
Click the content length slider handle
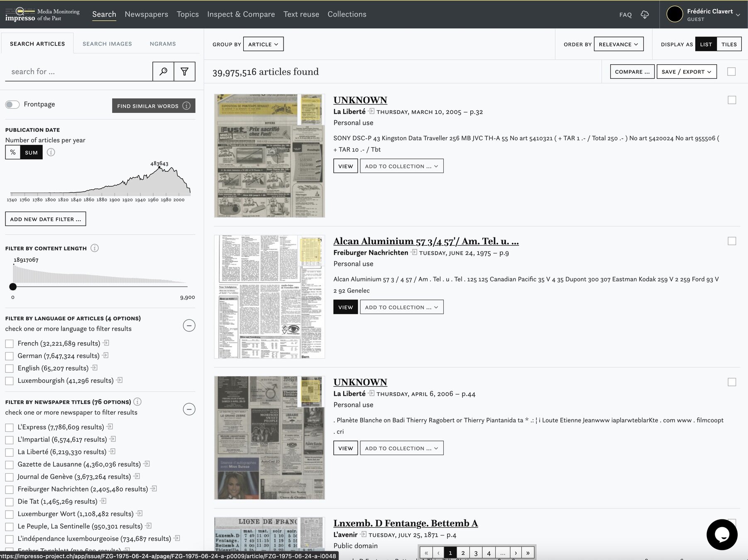click(x=13, y=287)
